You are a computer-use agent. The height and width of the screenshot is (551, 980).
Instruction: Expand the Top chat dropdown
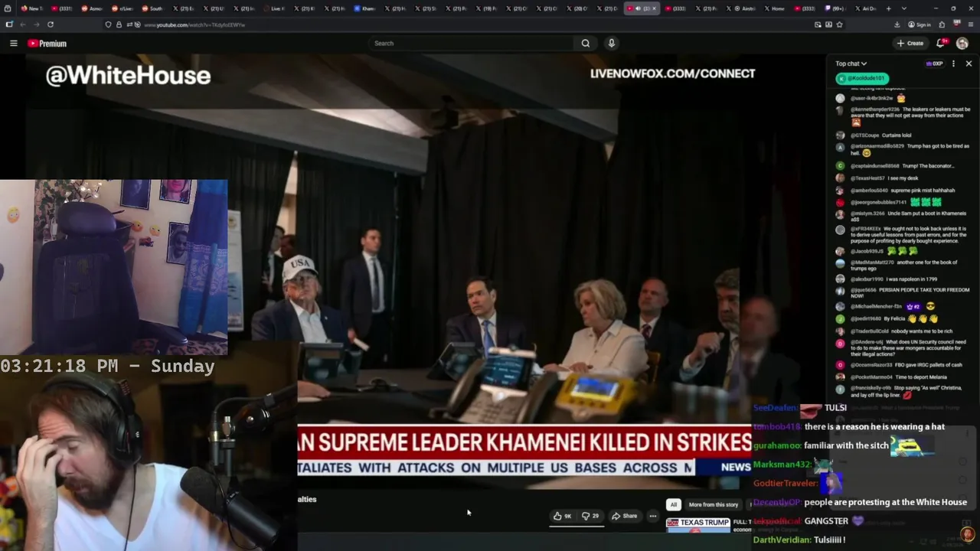pos(851,64)
